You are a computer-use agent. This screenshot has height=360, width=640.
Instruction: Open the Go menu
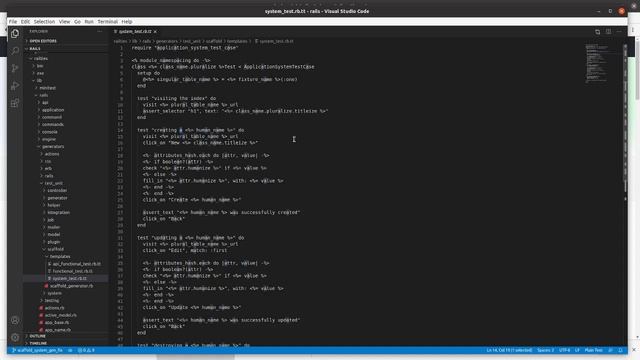(x=77, y=22)
